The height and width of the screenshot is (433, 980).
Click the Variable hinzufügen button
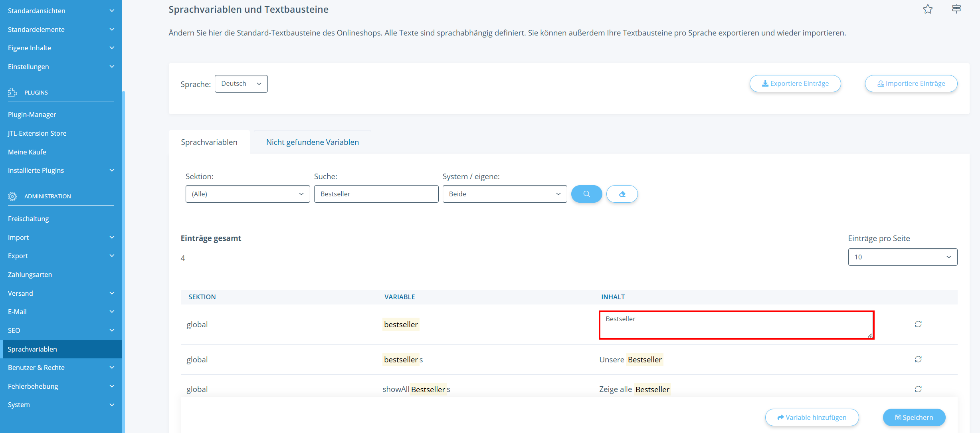coord(812,417)
